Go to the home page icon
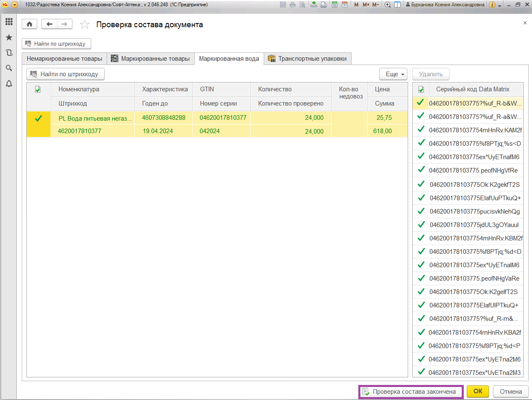Viewport: 532px width, 400px height. coord(29,24)
